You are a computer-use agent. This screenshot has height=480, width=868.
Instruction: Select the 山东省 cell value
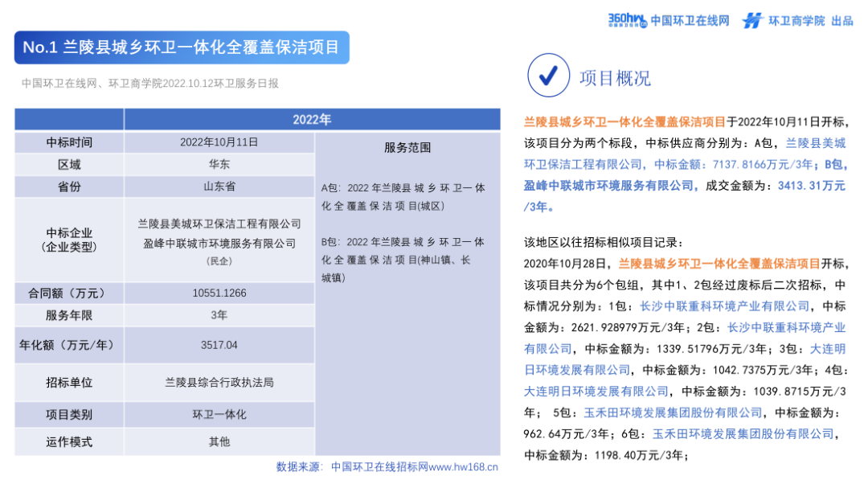click(x=219, y=187)
